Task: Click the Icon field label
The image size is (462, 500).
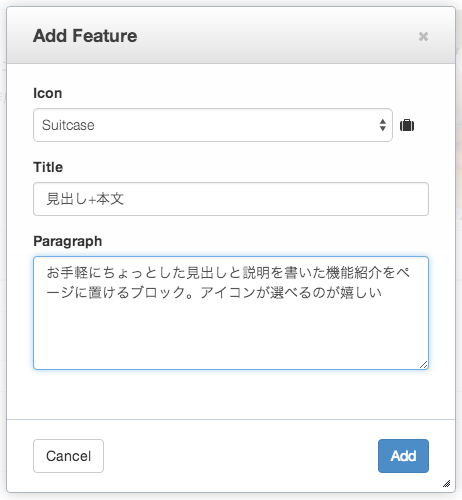Action: coord(48,93)
